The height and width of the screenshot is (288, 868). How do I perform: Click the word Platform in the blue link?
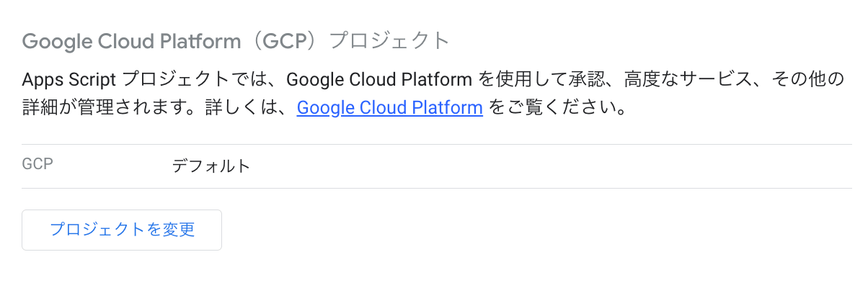click(448, 108)
